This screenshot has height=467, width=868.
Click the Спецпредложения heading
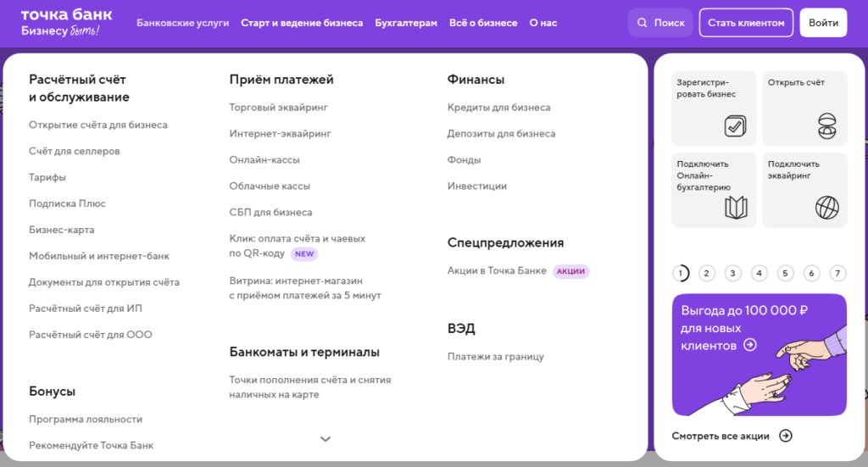[505, 243]
